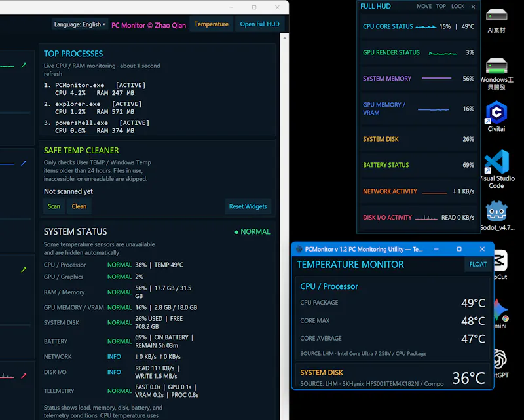This screenshot has height=420, width=524.
Task: Click the NETWORK row's INFO status
Action: tap(114, 357)
